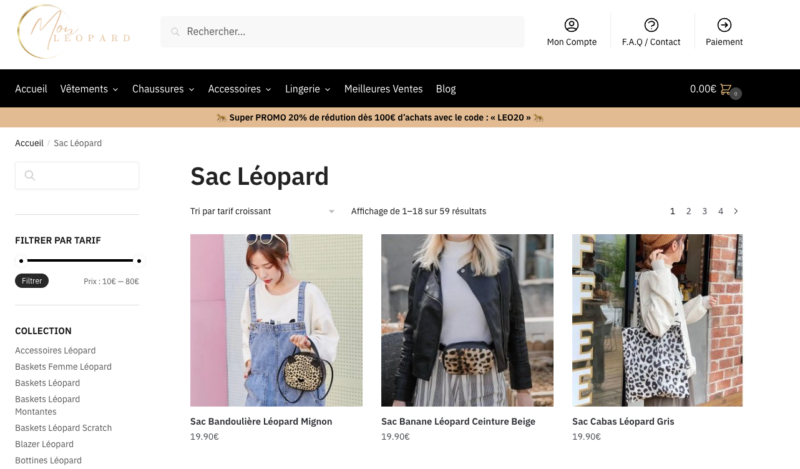Expand the Vêtements menu

89,89
